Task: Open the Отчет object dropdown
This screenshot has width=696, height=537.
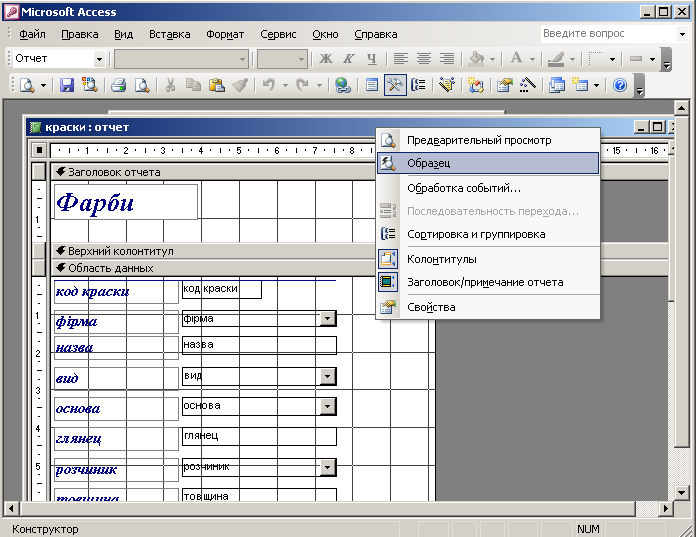Action: (x=99, y=59)
